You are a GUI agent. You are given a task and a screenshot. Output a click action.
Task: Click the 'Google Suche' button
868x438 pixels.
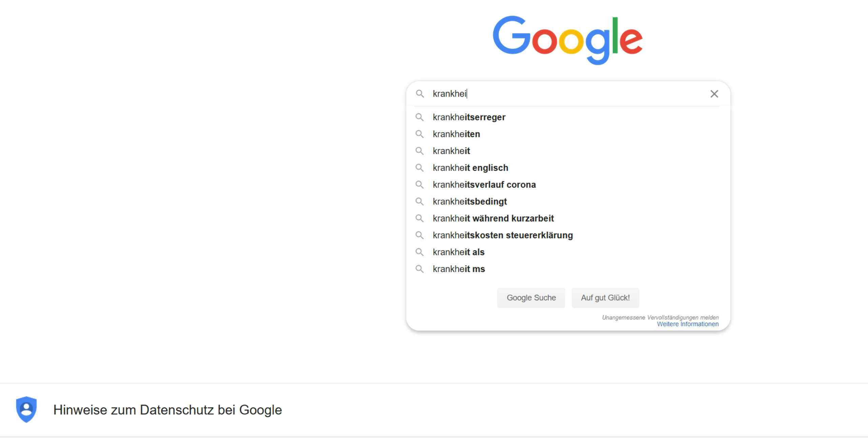click(531, 298)
